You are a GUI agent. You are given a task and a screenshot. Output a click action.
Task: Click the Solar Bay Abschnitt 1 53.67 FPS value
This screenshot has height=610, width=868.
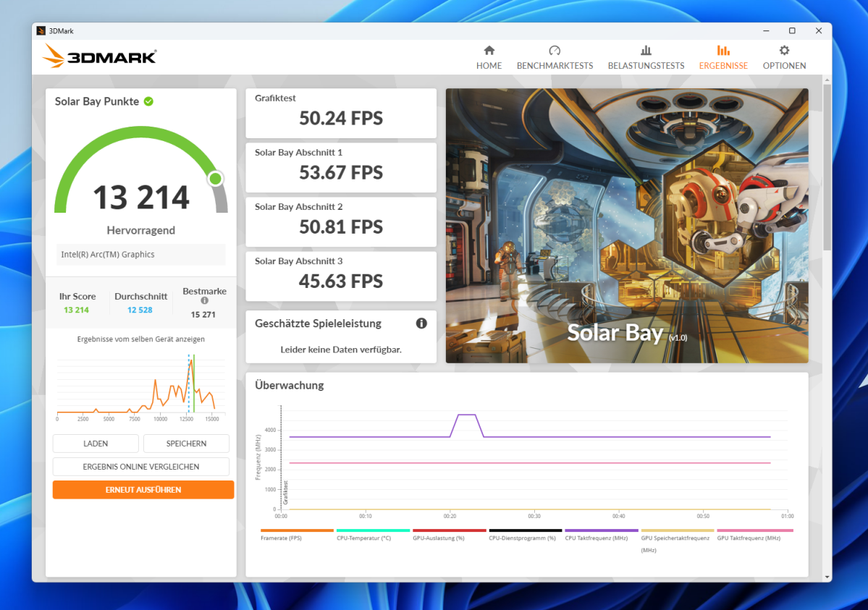click(x=341, y=172)
